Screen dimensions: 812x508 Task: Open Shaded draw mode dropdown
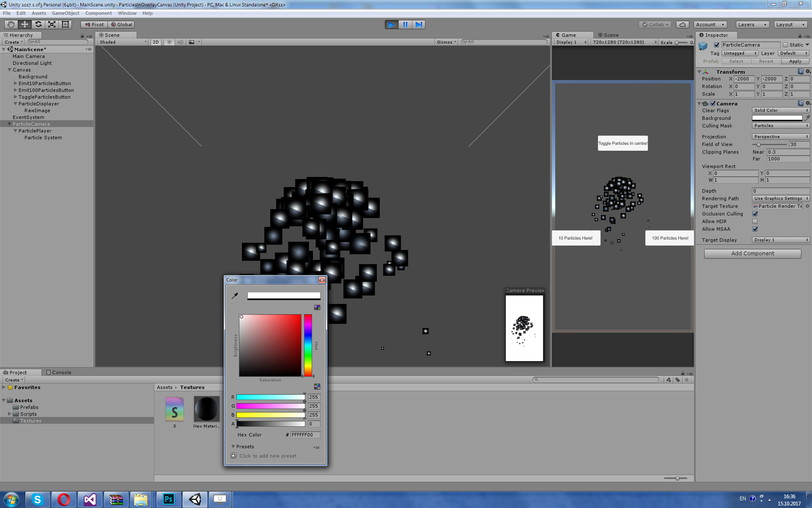123,42
